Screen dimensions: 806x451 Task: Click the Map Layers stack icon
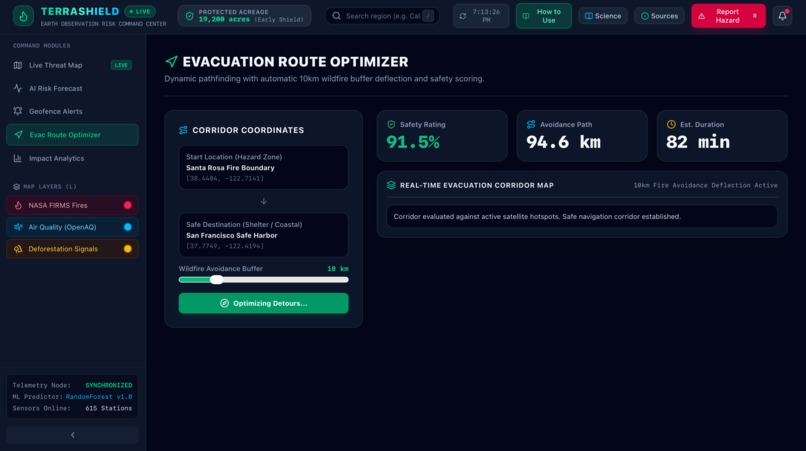click(x=16, y=187)
